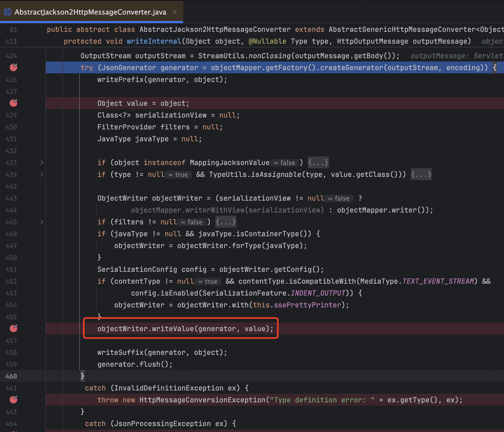Click catch InvalidDefinitionException line

coord(167,388)
